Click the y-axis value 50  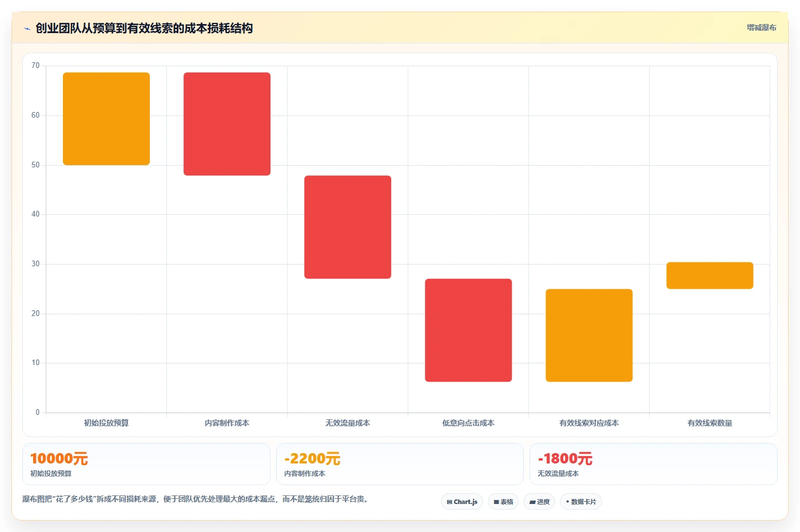[x=35, y=165]
